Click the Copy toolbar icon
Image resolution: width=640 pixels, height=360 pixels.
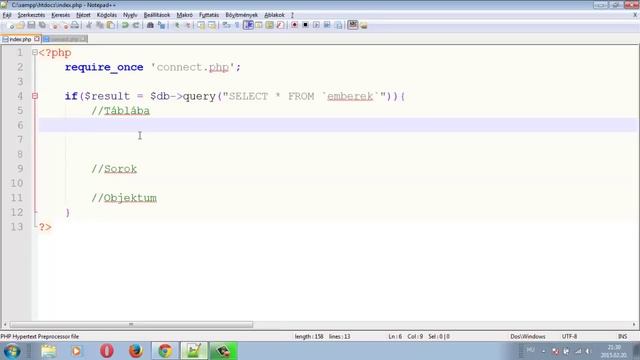[100, 25]
